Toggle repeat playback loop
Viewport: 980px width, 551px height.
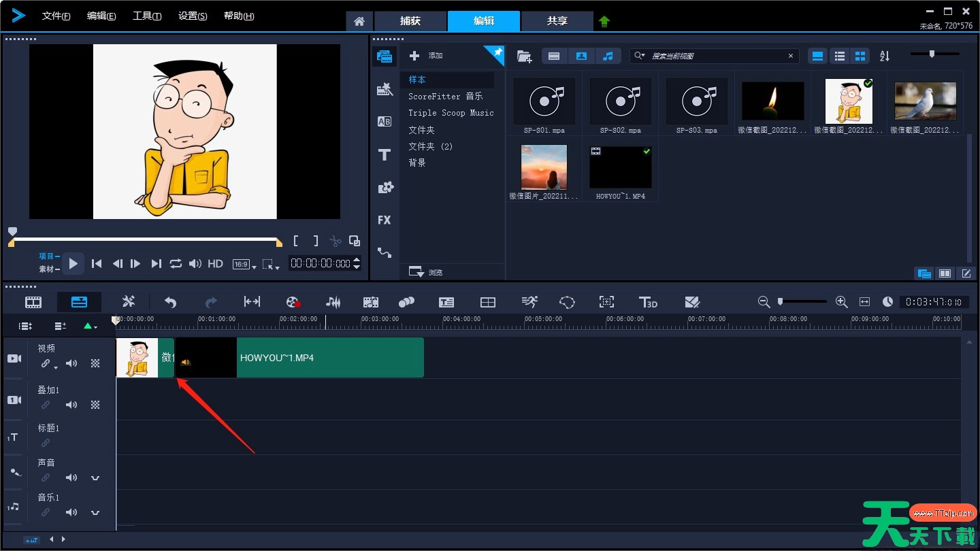[176, 263]
